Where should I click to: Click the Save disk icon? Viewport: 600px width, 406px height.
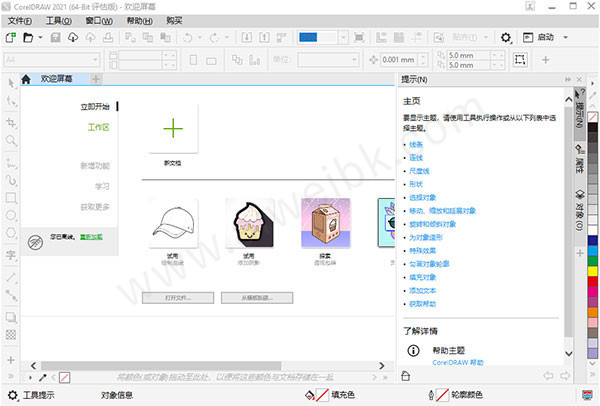coord(55,38)
